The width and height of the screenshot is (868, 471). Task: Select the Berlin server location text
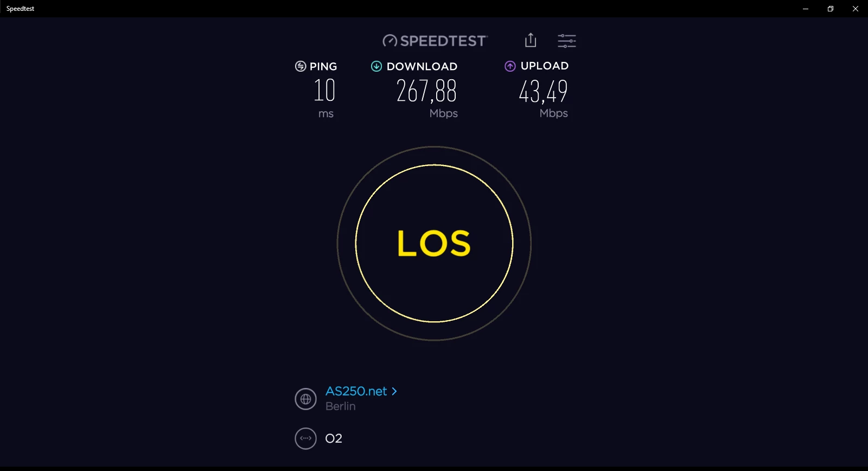341,406
